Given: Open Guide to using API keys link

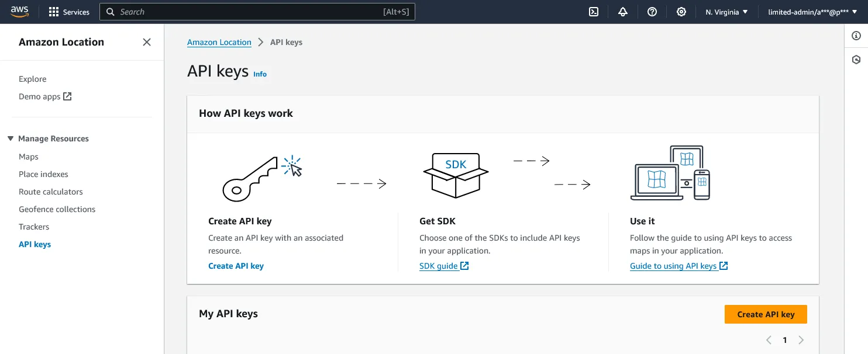Looking at the screenshot, I should [x=679, y=266].
